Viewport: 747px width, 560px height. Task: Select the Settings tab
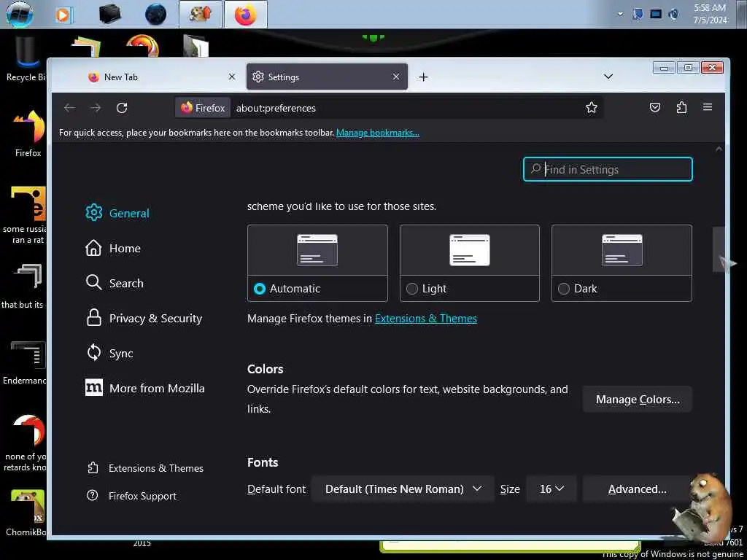point(327,77)
